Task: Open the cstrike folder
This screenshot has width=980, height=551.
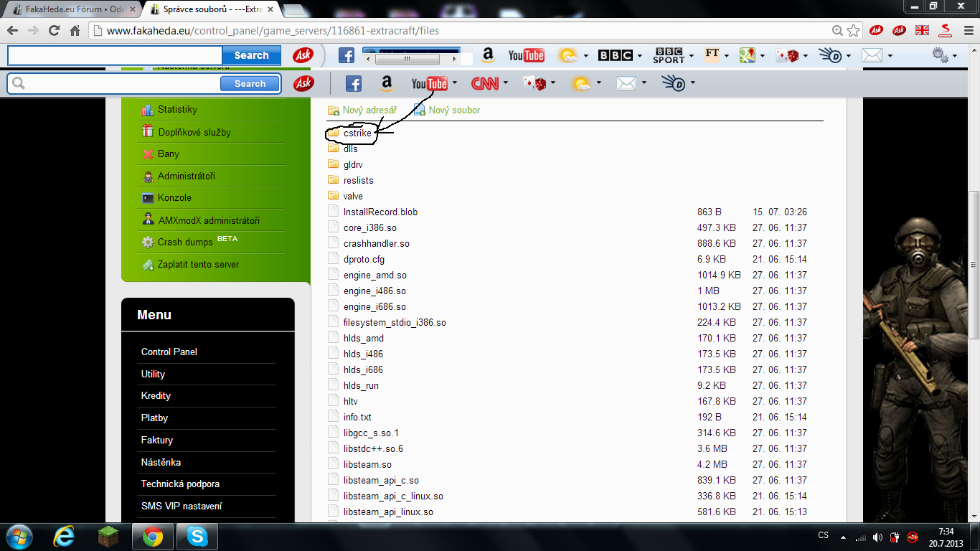Action: (x=357, y=133)
